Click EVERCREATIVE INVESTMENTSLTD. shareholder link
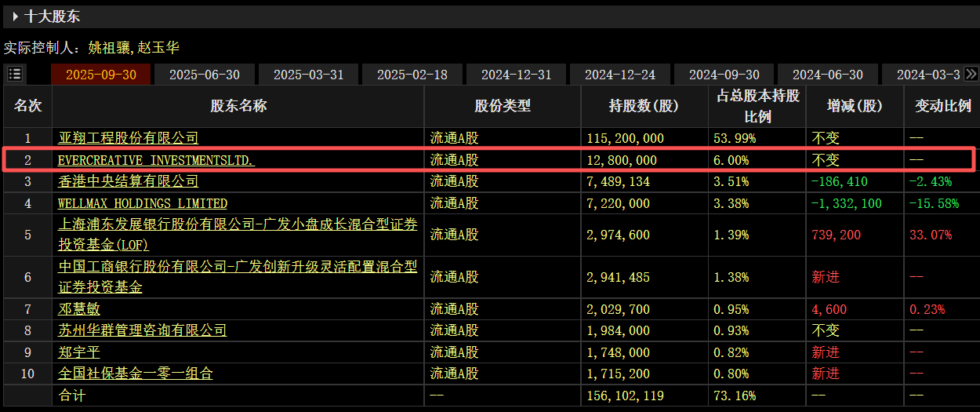This screenshot has width=980, height=412. (156, 160)
